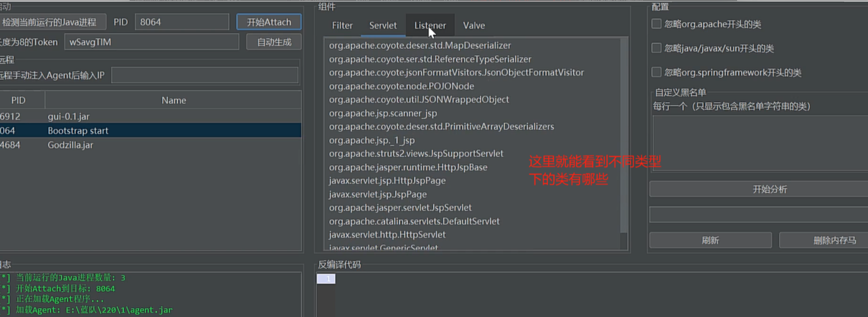Viewport: 868px width, 317px height.
Task: Select javax.servlet.jsp.JspPage entry
Action: (378, 194)
